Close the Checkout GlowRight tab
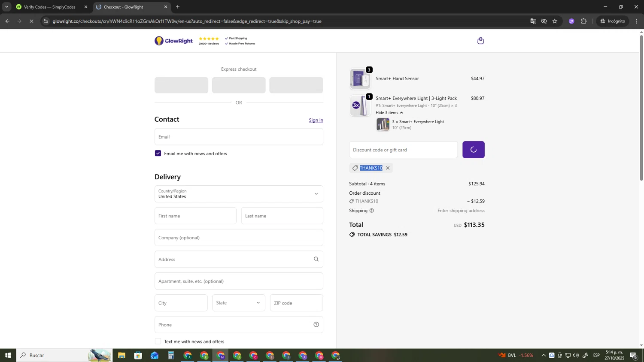The width and height of the screenshot is (644, 362). 166,7
